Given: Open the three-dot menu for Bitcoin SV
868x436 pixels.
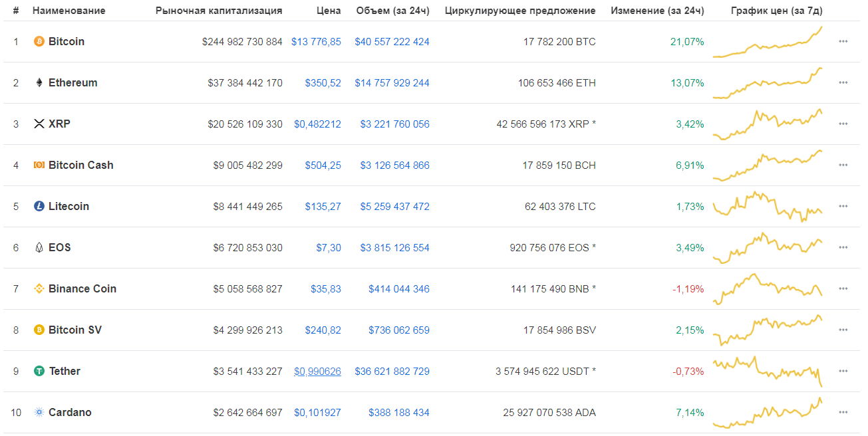Looking at the screenshot, I should (x=843, y=330).
